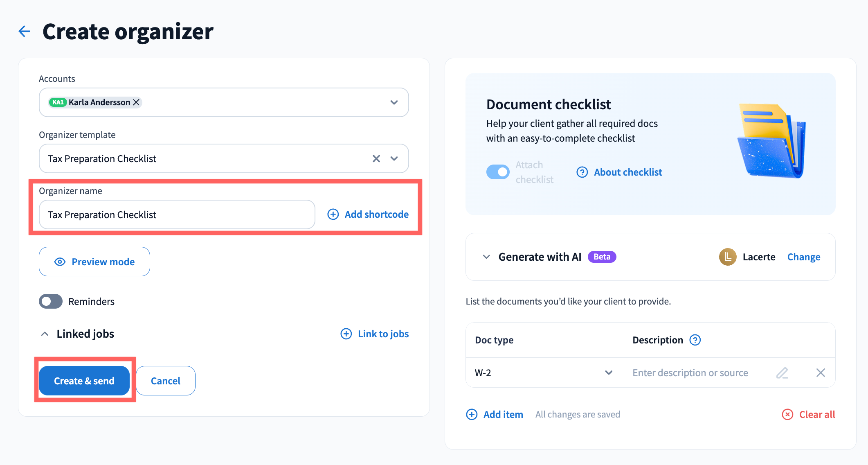This screenshot has width=868, height=465.
Task: Collapse the Linked jobs section
Action: (x=45, y=334)
